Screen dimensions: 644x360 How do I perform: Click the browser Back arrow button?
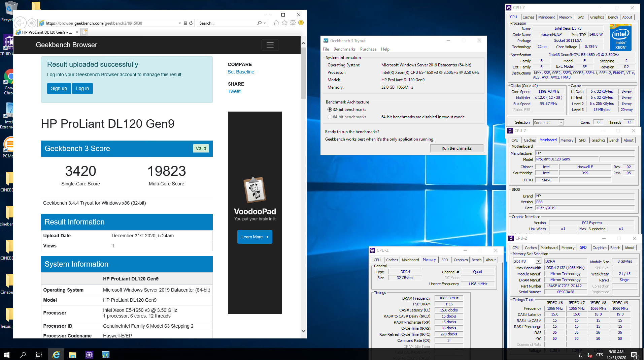21,23
